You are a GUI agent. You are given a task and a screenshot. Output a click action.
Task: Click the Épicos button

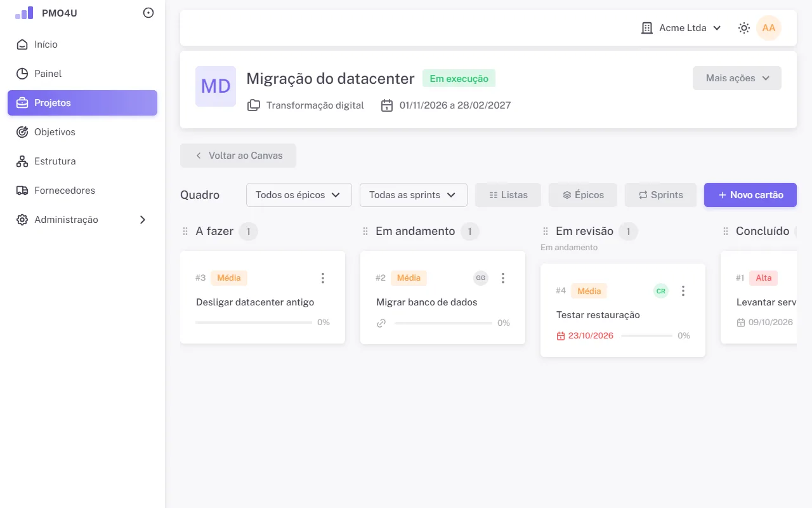[583, 195]
